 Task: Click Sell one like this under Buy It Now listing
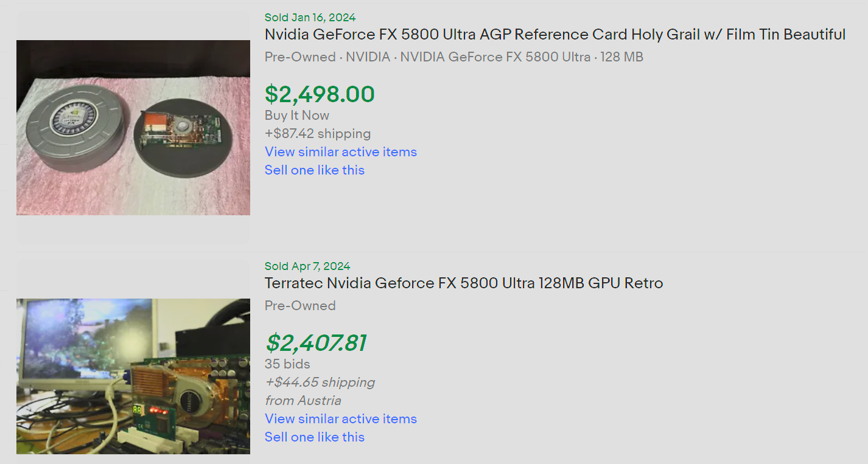[x=314, y=170]
